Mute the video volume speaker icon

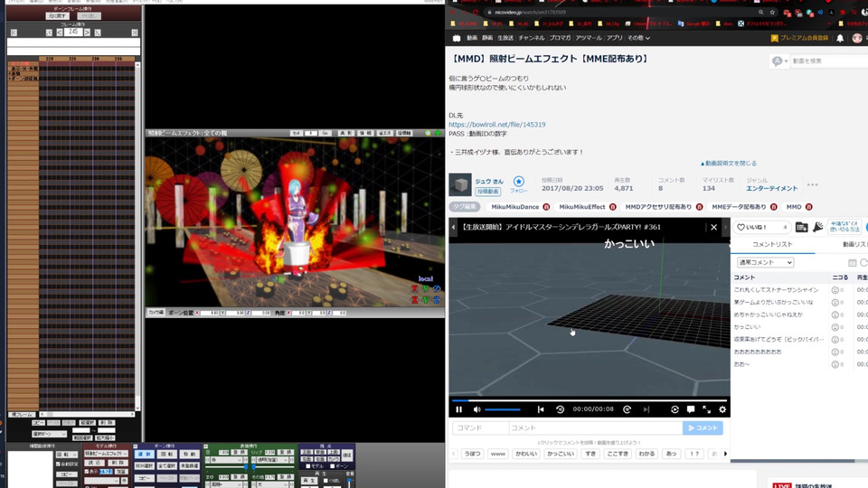pyautogui.click(x=477, y=409)
